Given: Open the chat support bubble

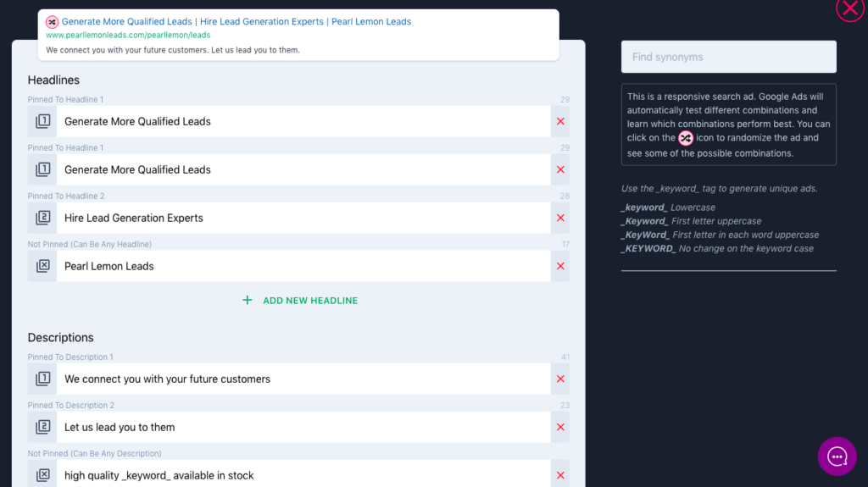Looking at the screenshot, I should 837,457.
